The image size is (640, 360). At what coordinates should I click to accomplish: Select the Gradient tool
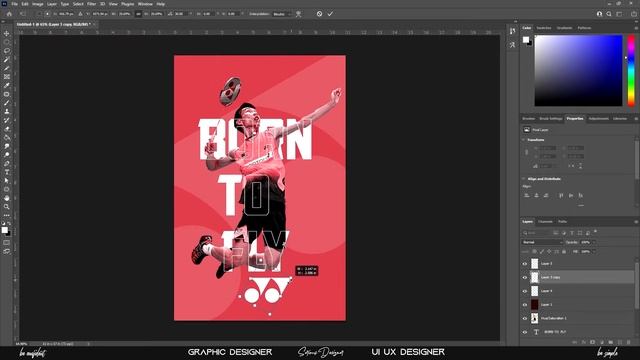(x=7, y=138)
